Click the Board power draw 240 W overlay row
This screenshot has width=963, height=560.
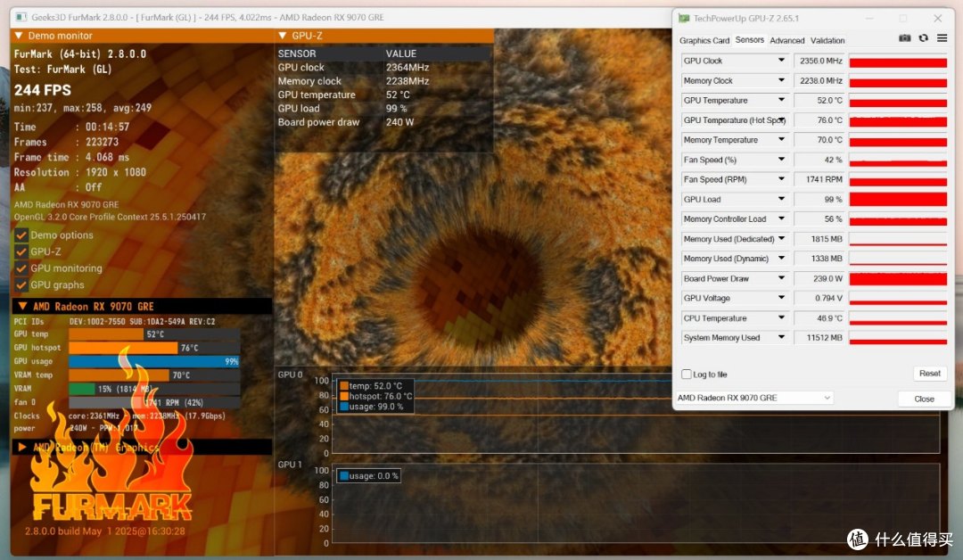pyautogui.click(x=346, y=122)
